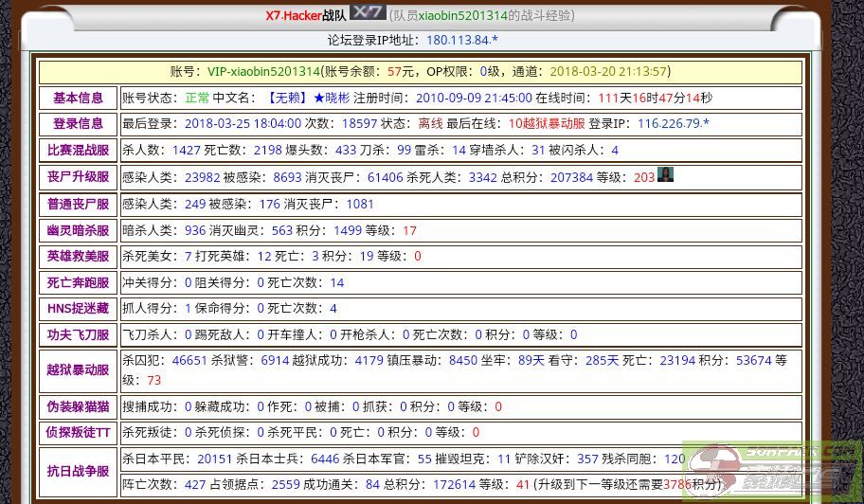The width and height of the screenshot is (864, 504).
Task: Click Japanese civilians killed value 20151
Action: [215, 459]
